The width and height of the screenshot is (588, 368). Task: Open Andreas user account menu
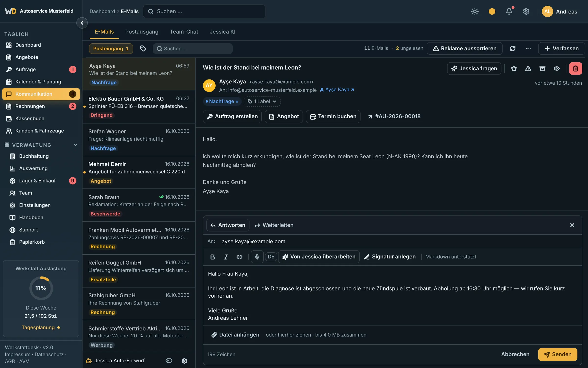[559, 11]
